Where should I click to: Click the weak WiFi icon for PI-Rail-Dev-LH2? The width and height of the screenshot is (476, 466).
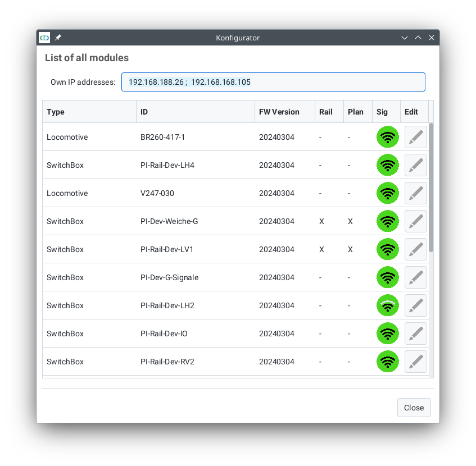click(x=387, y=305)
